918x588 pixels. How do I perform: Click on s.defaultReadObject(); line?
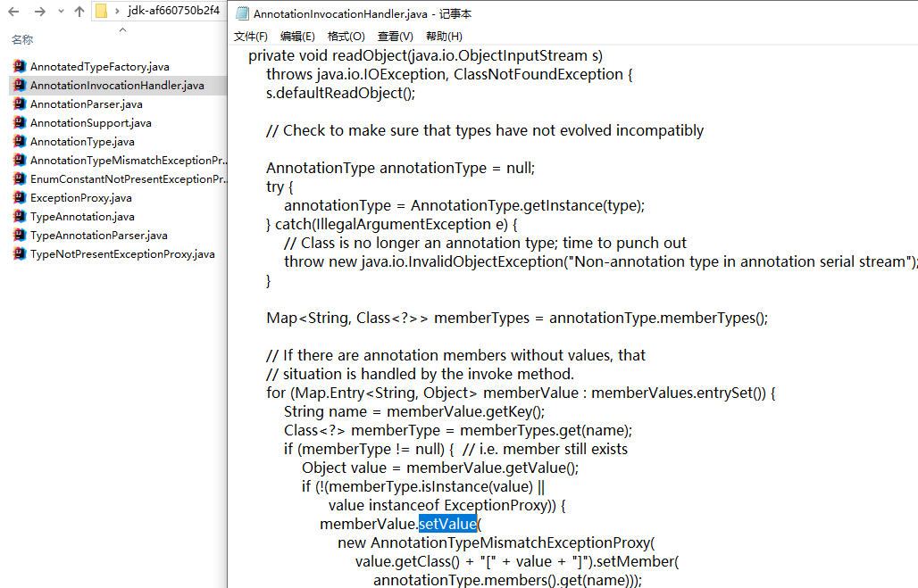(341, 93)
